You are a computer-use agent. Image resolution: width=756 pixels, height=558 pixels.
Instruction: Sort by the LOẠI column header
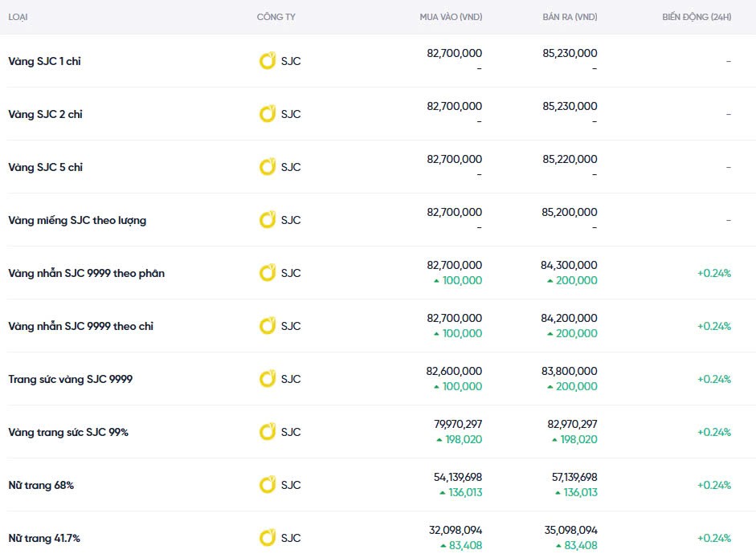(x=18, y=17)
